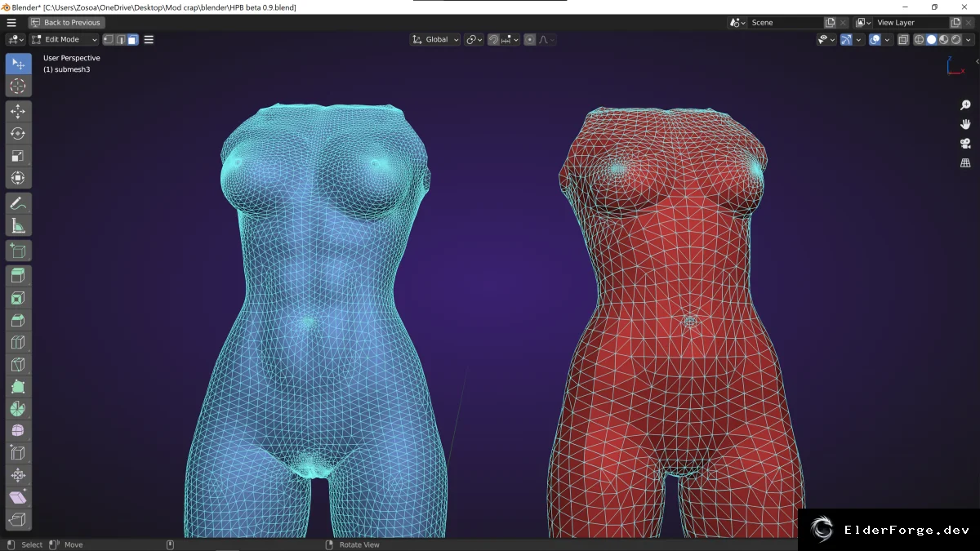Screen dimensions: 980x551
Task: Click the zoom view magnifier icon
Action: tap(965, 104)
